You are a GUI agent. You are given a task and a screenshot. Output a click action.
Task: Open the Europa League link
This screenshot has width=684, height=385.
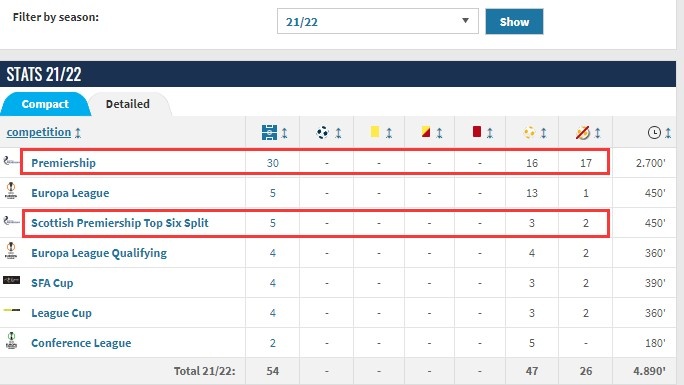point(70,193)
